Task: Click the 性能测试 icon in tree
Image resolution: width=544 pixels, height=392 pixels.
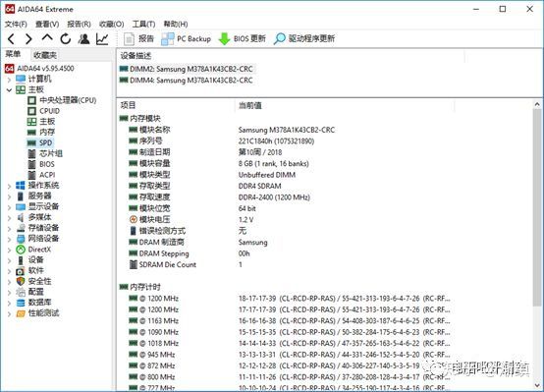Action: pos(21,313)
